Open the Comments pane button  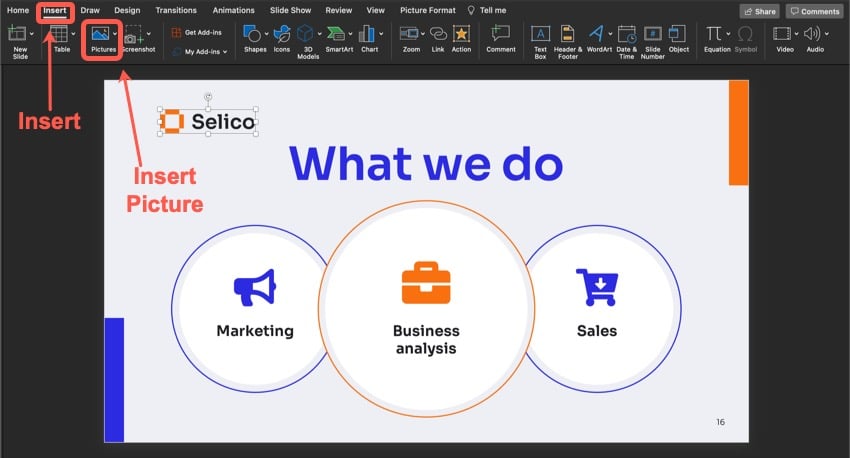point(814,11)
